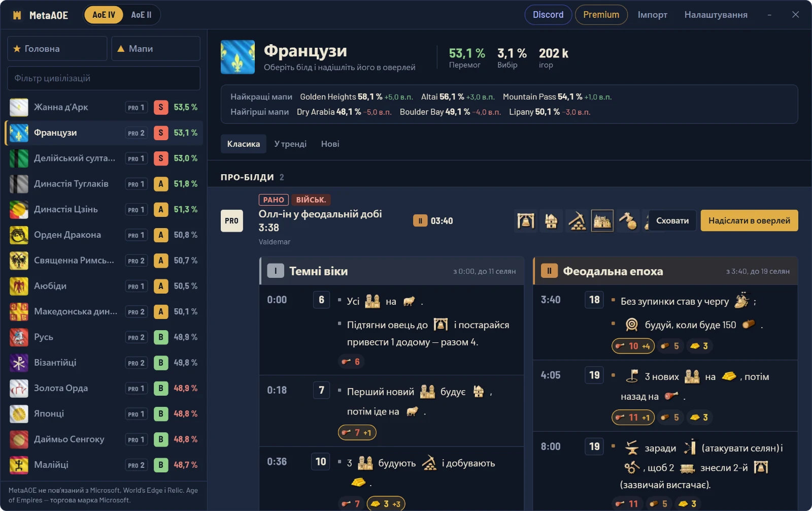Select Даймьо Сенгоку civilization row

[104, 439]
